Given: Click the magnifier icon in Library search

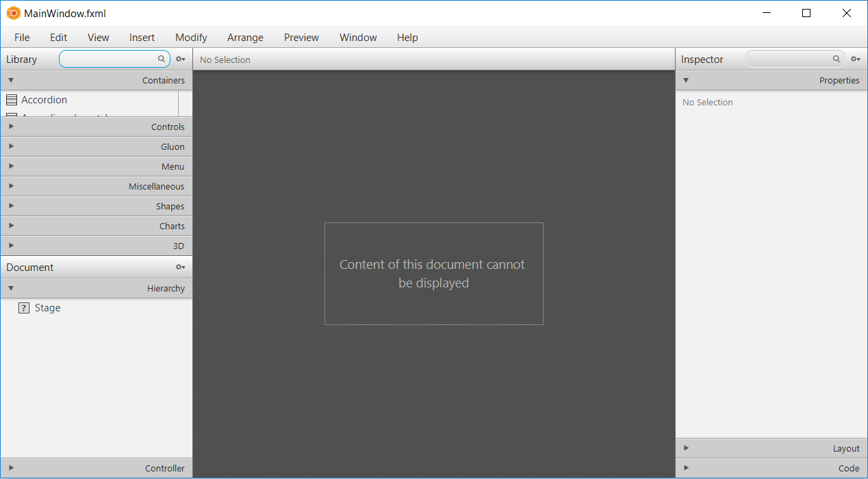Looking at the screenshot, I should pyautogui.click(x=162, y=59).
